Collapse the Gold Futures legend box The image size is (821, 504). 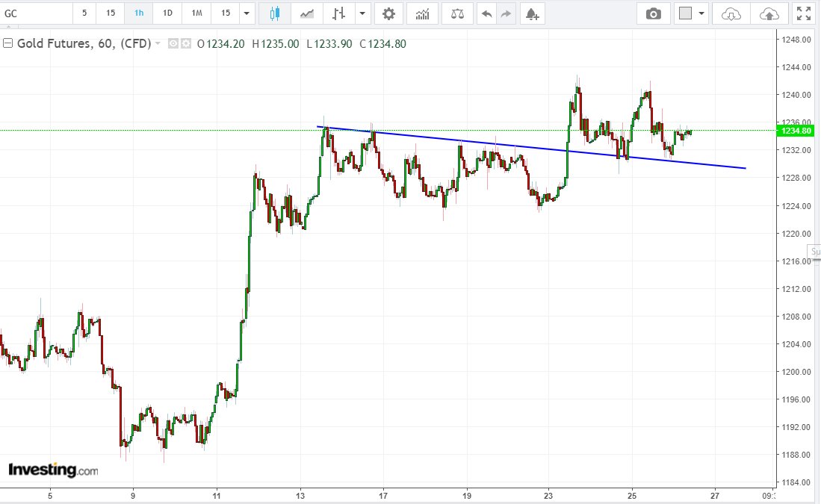coord(8,43)
